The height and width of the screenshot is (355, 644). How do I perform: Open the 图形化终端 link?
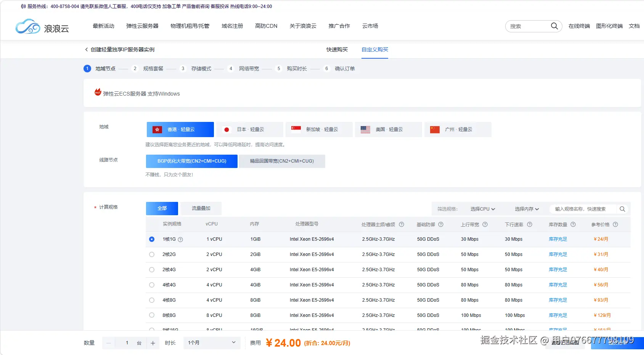[609, 26]
